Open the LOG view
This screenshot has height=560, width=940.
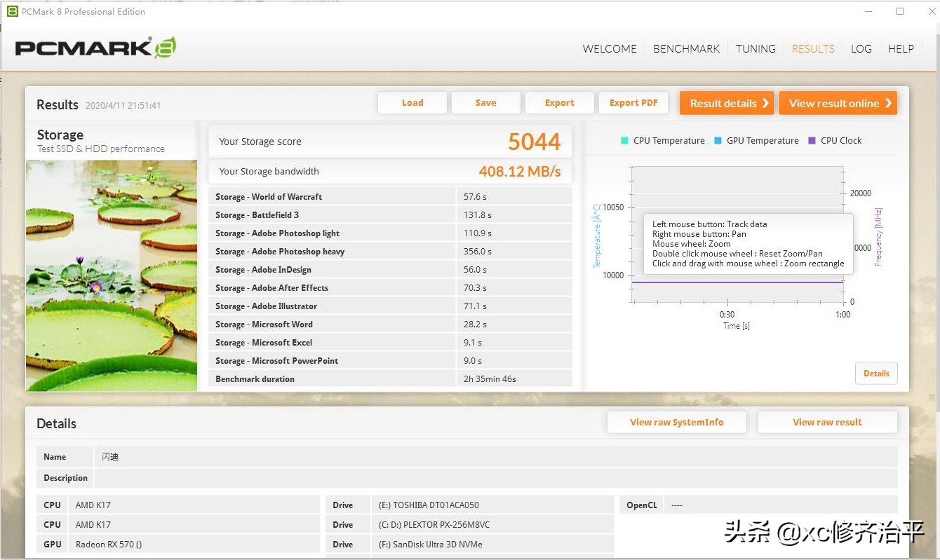pos(861,48)
